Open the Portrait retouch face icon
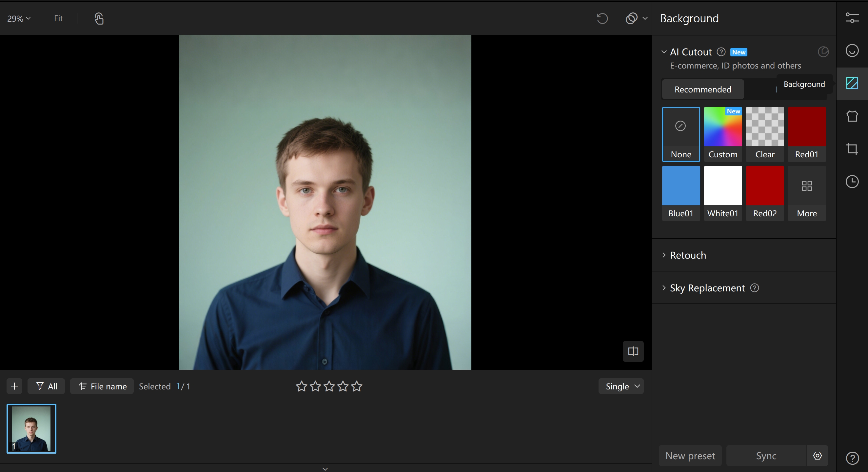This screenshot has width=868, height=472. [852, 50]
